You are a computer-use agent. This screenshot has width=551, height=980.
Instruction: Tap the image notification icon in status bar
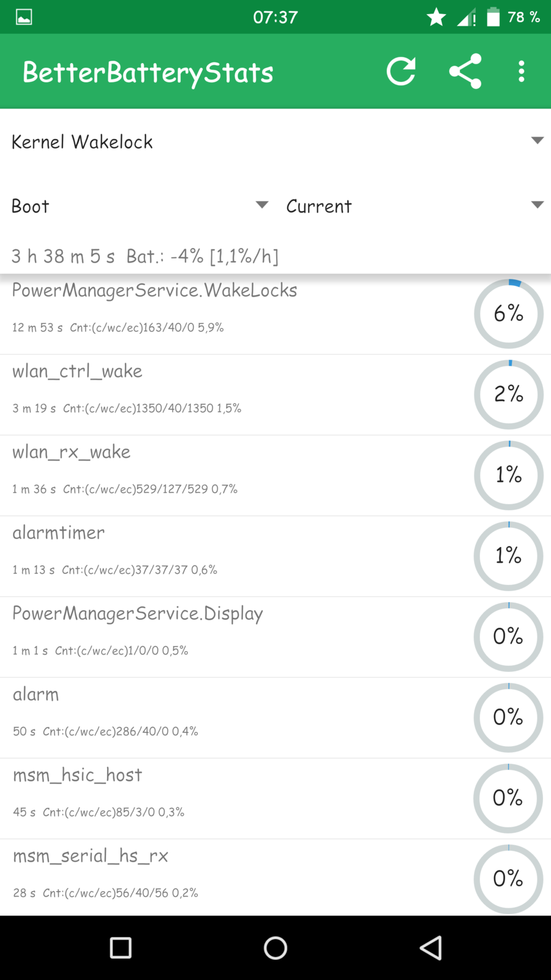tap(24, 17)
